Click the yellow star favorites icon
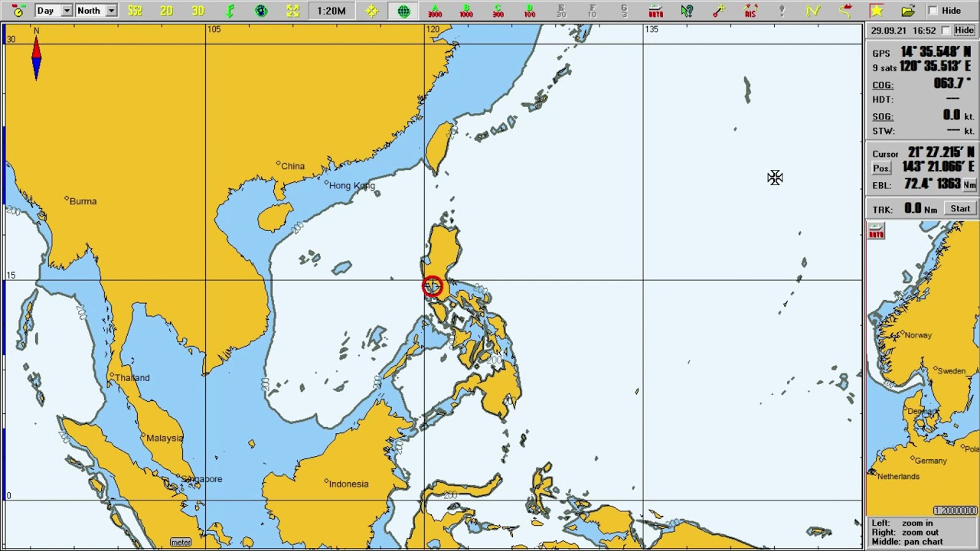 click(876, 11)
